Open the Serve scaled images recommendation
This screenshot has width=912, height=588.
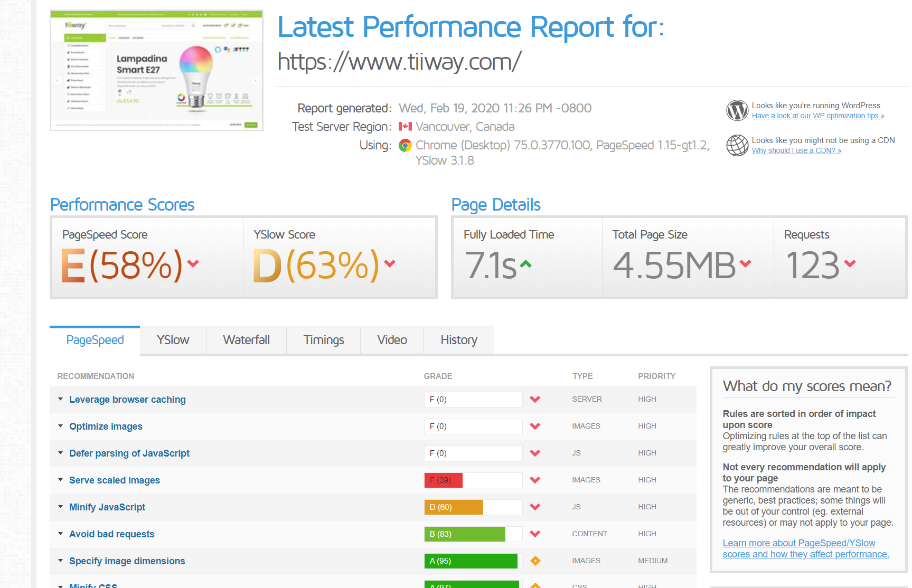[x=115, y=480]
